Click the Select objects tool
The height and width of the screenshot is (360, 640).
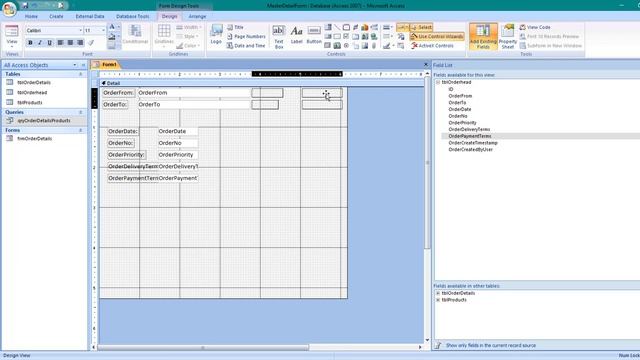point(421,27)
